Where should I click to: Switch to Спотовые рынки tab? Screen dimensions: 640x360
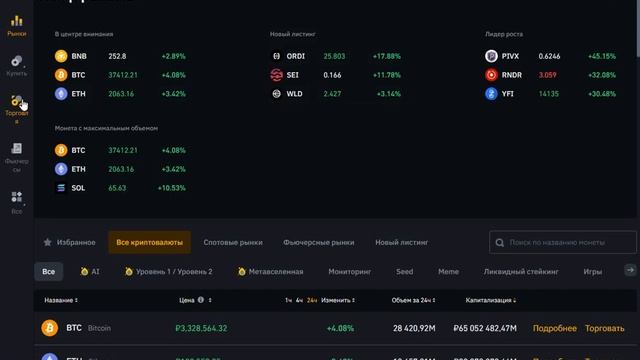pyautogui.click(x=233, y=242)
